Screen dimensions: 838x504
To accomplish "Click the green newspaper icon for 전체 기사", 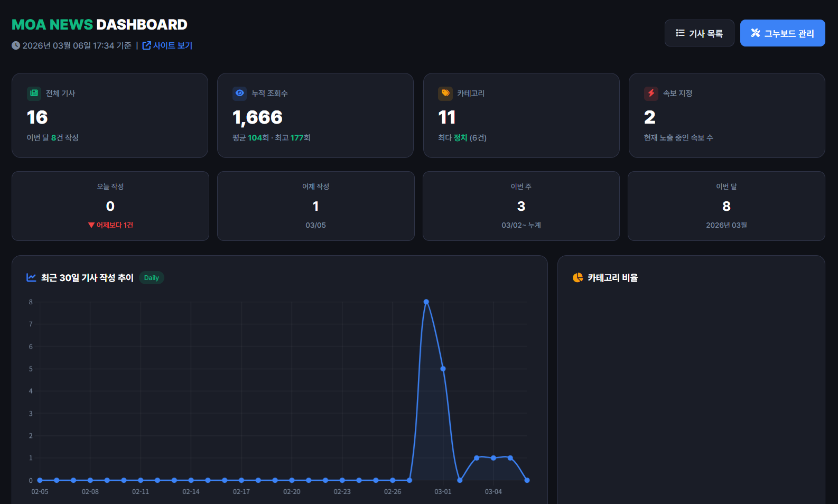I will pyautogui.click(x=34, y=94).
